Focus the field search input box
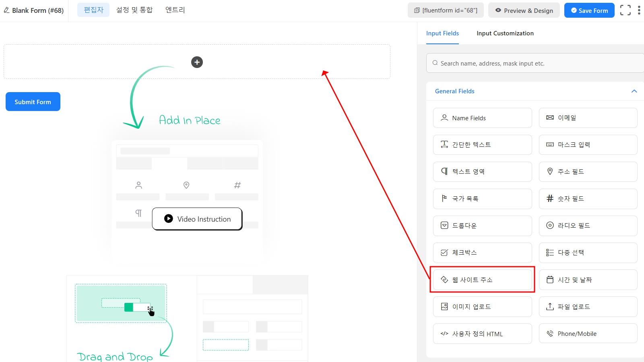The width and height of the screenshot is (644, 362). tap(535, 63)
